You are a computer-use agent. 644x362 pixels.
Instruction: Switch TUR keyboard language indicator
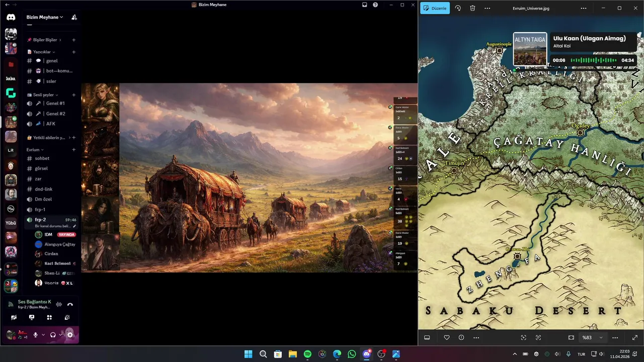(581, 354)
